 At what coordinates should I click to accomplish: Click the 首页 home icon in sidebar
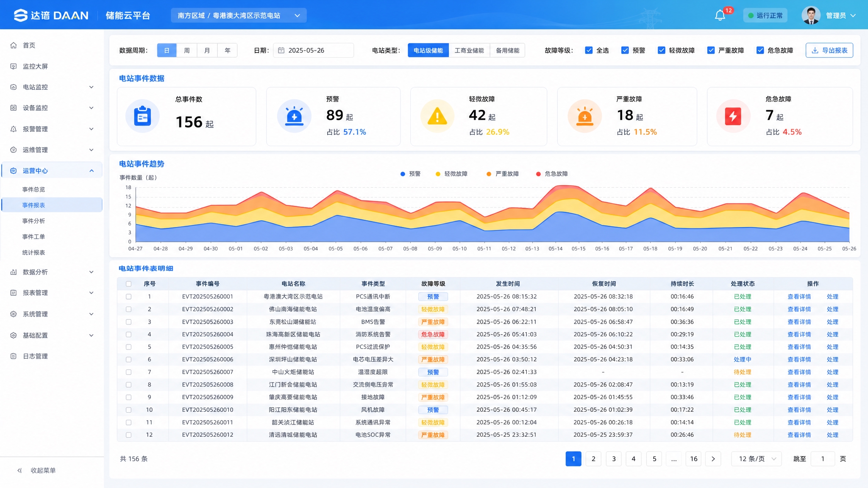pyautogui.click(x=14, y=45)
